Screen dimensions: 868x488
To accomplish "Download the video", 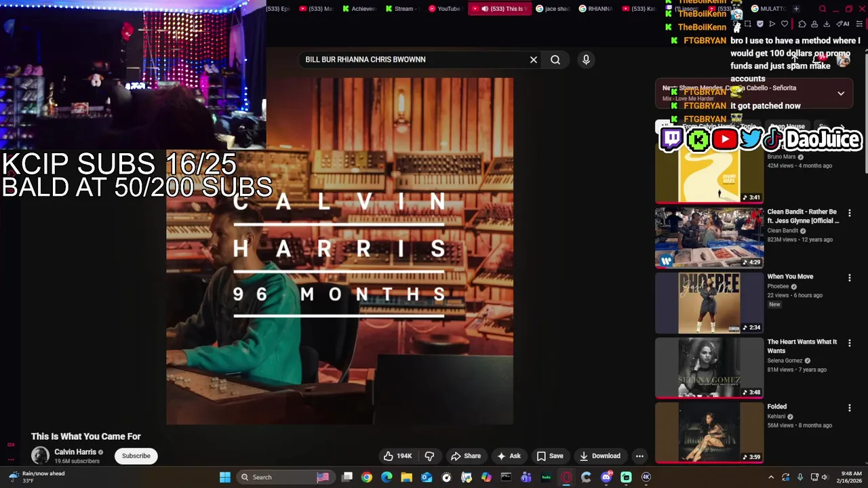I will pos(600,456).
